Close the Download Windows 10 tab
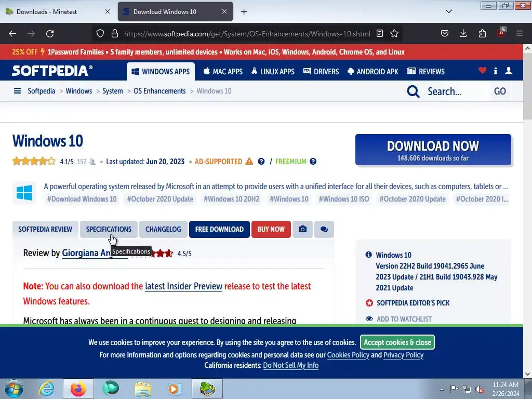Viewport: 532px width, 399px height. pyautogui.click(x=224, y=11)
